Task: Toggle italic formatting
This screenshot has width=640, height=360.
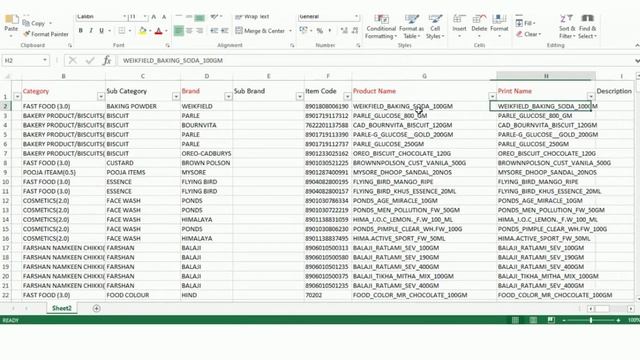Action: pyautogui.click(x=91, y=31)
